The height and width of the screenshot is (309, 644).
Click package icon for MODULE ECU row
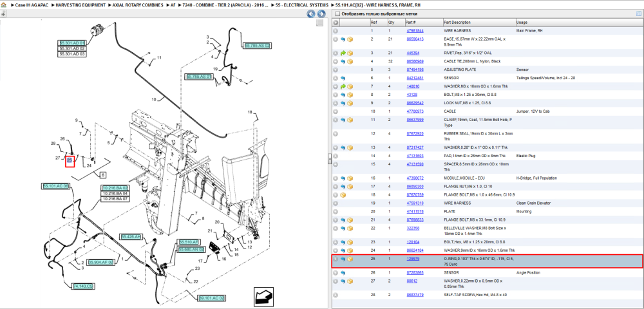click(350, 178)
